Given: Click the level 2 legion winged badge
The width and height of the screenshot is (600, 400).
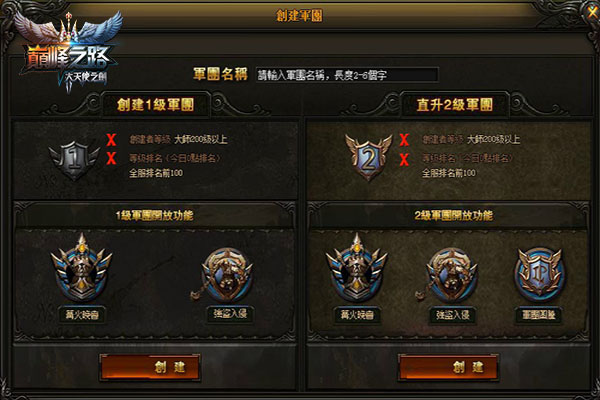Looking at the screenshot, I should [x=368, y=157].
